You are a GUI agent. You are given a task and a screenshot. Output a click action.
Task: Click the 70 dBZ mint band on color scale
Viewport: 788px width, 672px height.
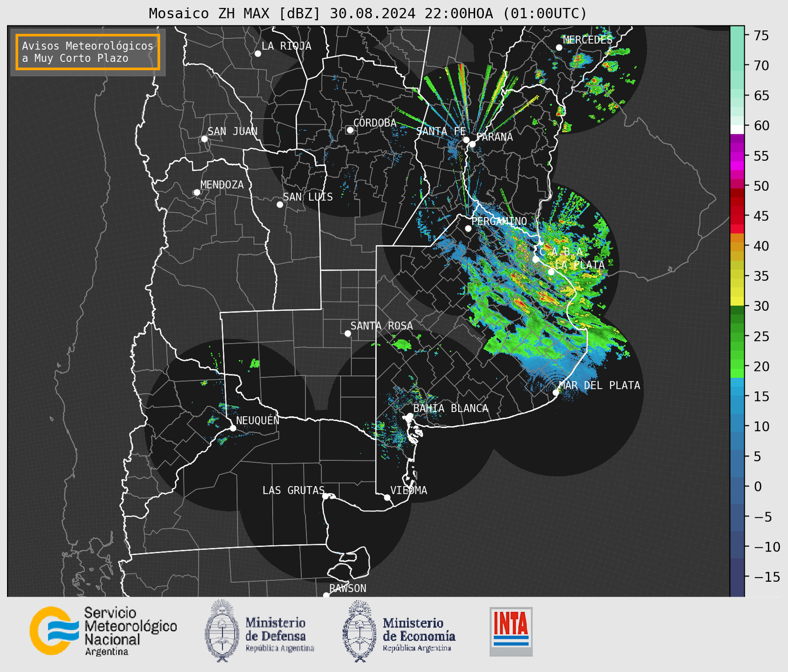(x=737, y=64)
